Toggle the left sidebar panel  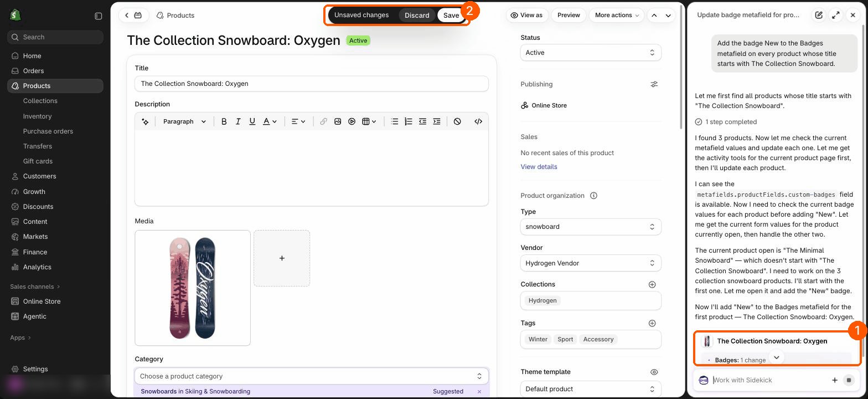99,16
